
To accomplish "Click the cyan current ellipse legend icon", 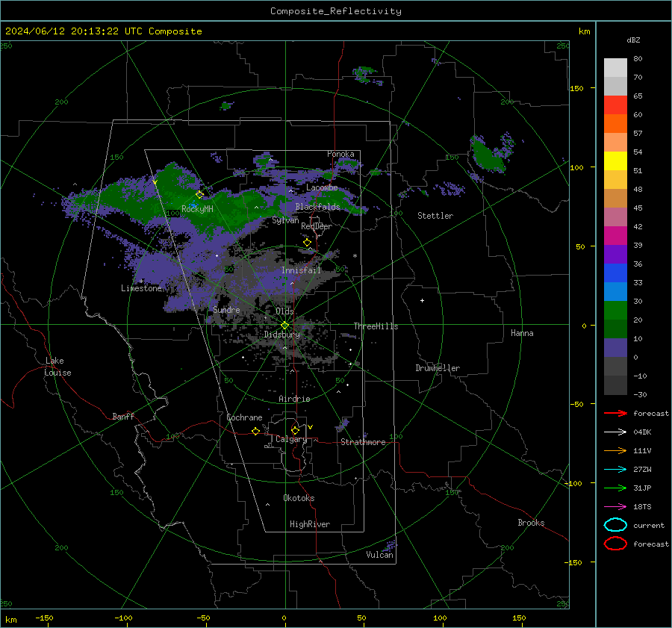I will (615, 525).
